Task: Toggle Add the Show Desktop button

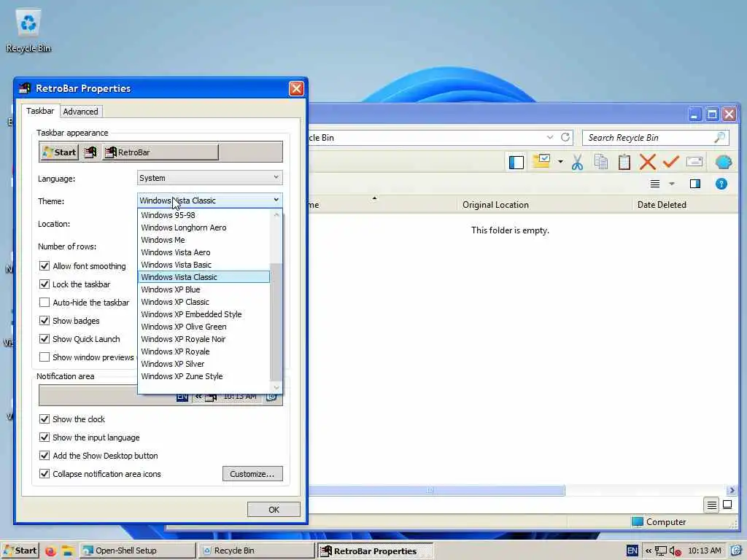Action: click(44, 456)
